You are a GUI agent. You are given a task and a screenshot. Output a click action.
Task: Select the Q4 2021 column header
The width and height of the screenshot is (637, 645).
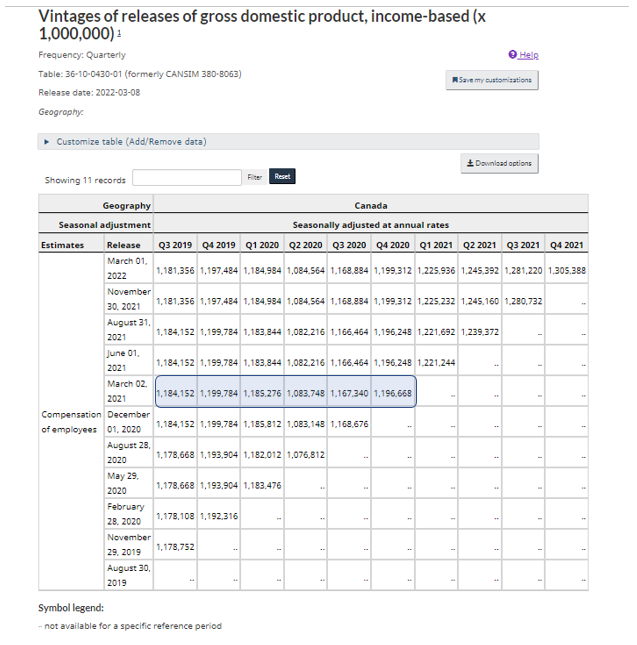(x=566, y=245)
